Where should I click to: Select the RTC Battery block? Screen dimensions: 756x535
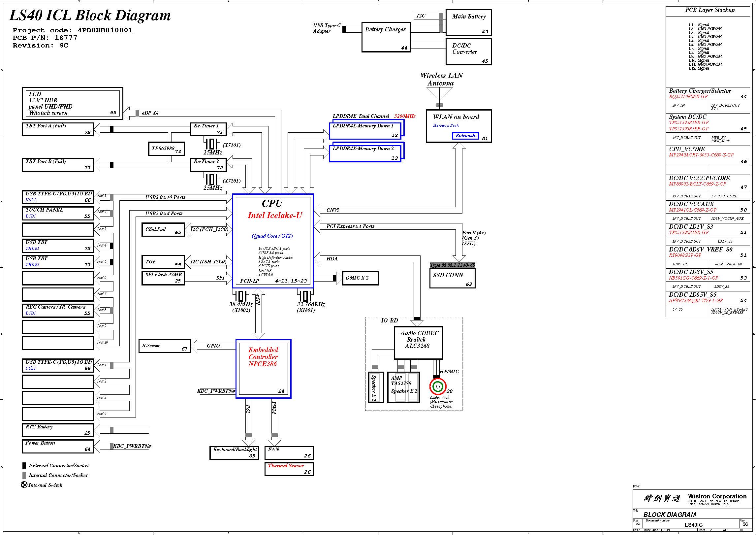point(58,430)
